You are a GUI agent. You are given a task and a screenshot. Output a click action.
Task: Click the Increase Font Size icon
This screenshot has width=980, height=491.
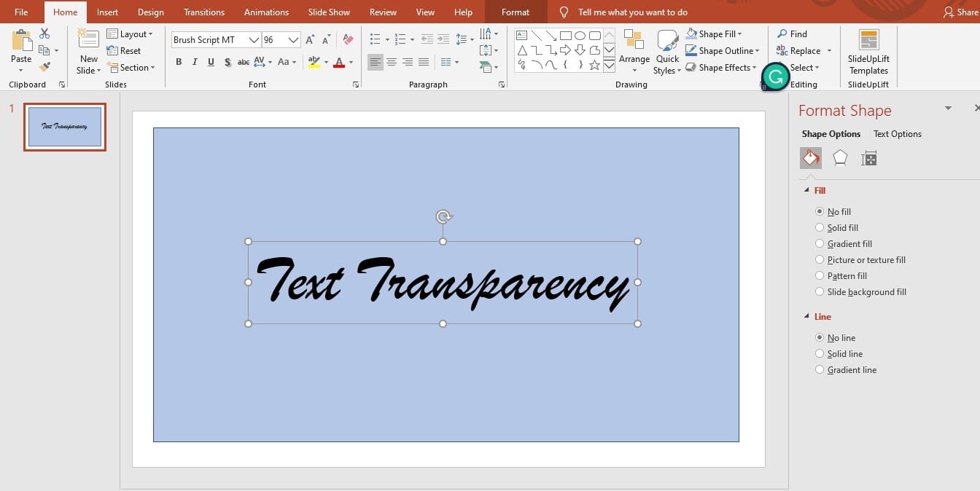[x=311, y=40]
